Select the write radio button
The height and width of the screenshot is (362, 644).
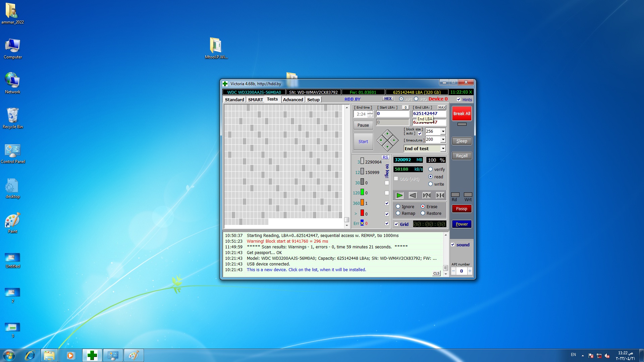coord(430,184)
